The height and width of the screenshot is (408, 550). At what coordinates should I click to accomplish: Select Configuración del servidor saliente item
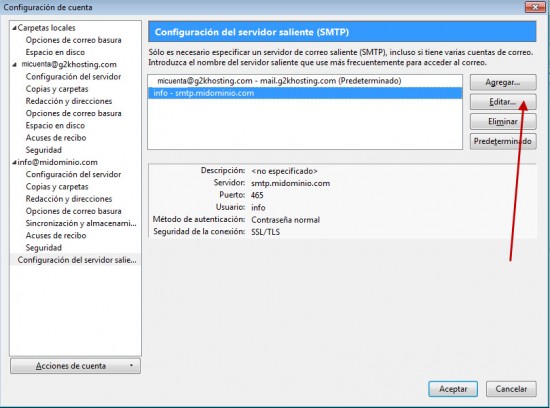[x=77, y=260]
